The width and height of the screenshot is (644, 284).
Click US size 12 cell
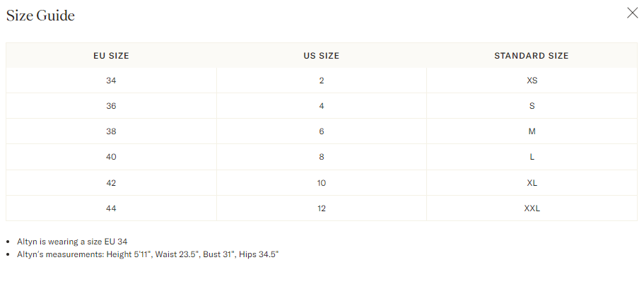coord(322,208)
